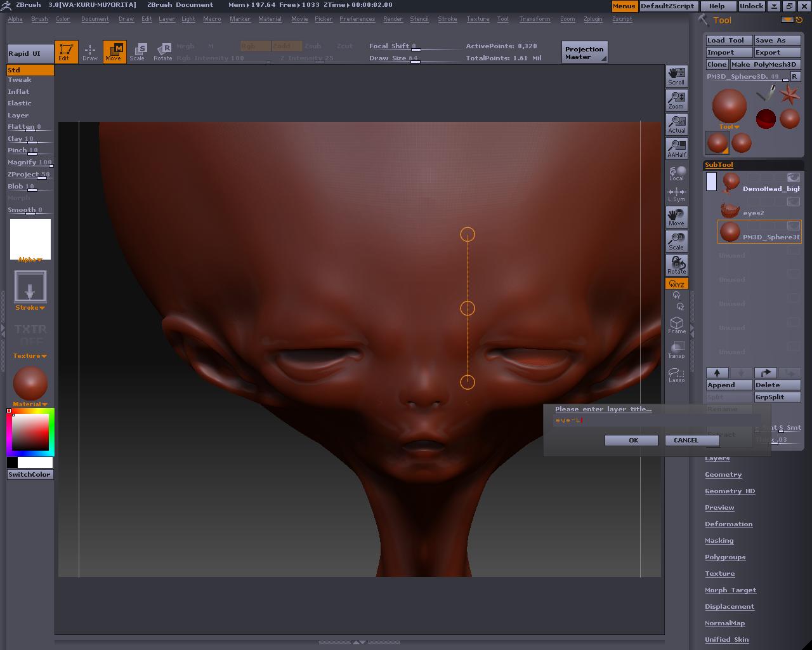
Task: Confirm layer title with OK
Action: [633, 440]
